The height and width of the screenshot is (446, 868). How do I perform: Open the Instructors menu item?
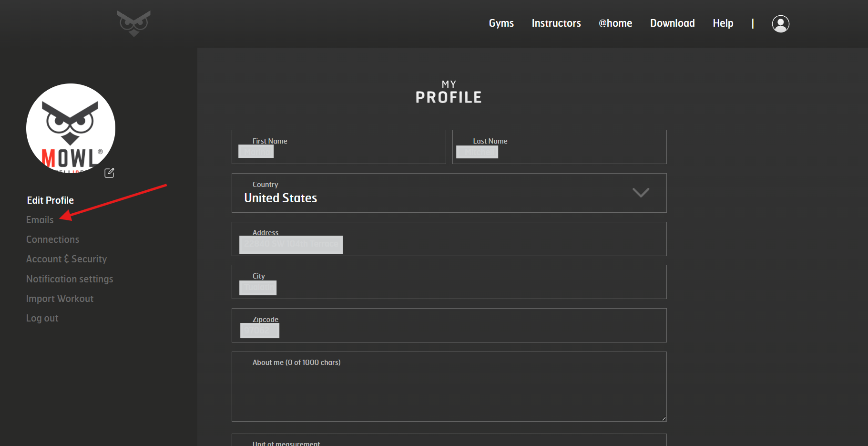(x=556, y=23)
